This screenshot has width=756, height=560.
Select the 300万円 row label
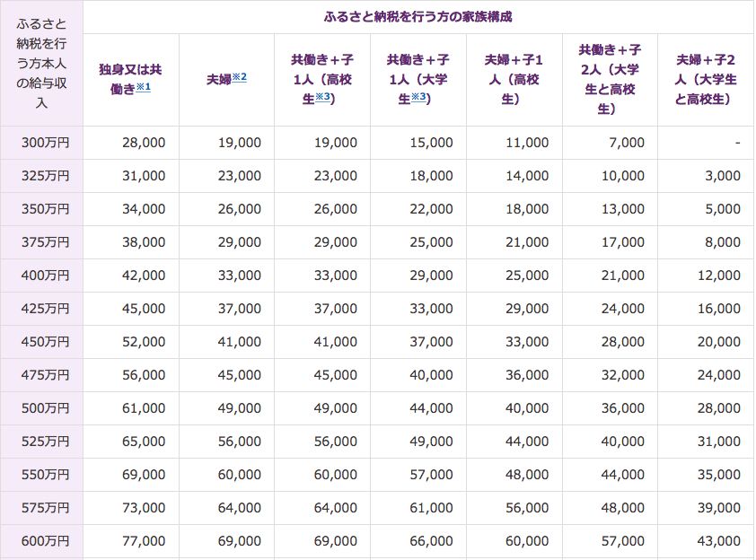pyautogui.click(x=45, y=143)
